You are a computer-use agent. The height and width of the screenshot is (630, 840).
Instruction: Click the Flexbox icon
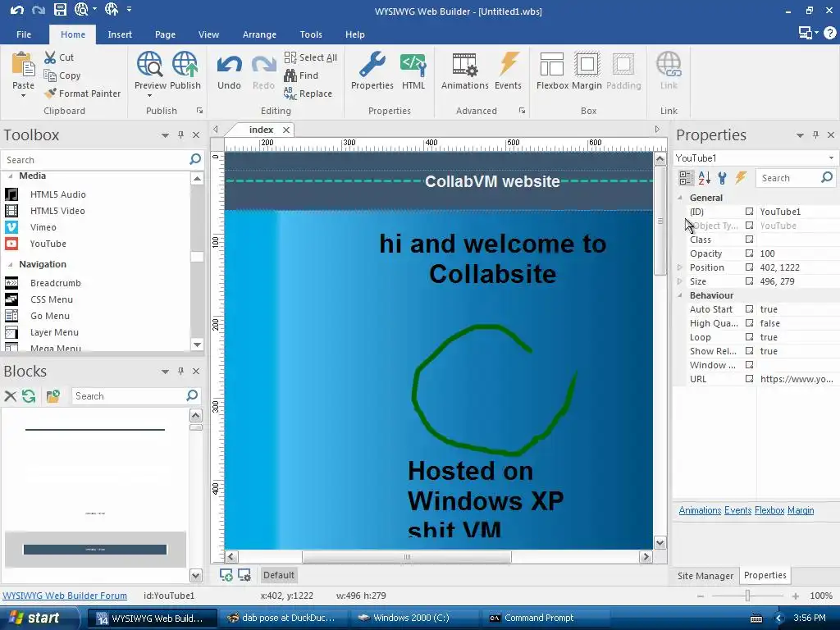coord(552,64)
